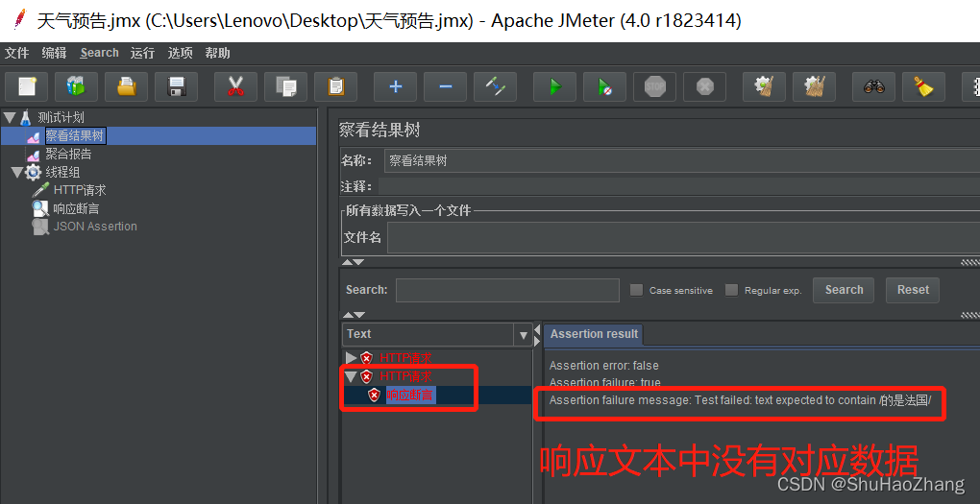Save the test plan with floppy icon

point(176,86)
